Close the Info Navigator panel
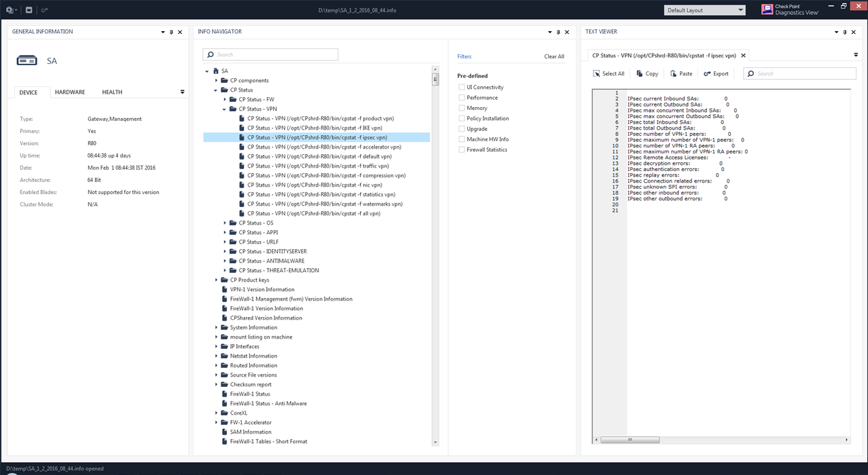The height and width of the screenshot is (475, 868). click(x=567, y=32)
